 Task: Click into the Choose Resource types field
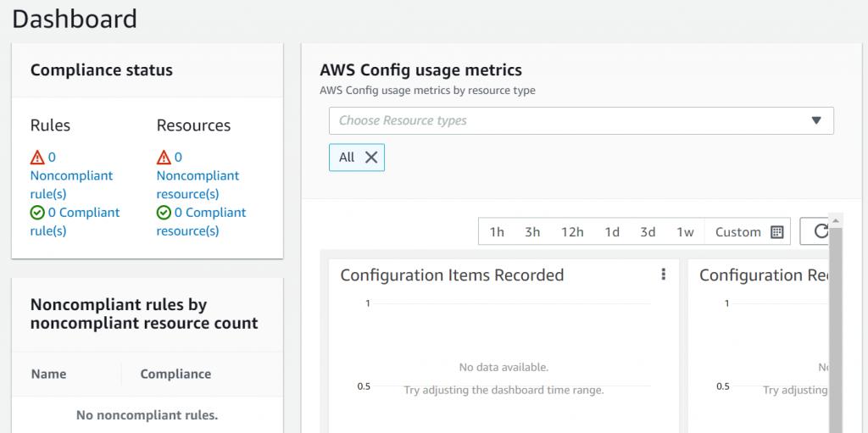[581, 120]
